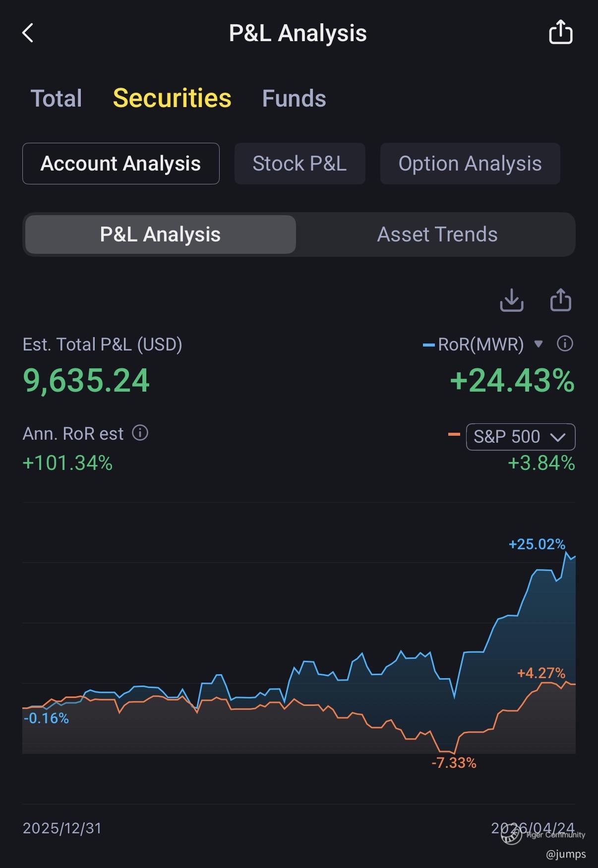Toggle to P&L Analysis segment
The image size is (598, 868).
160,234
